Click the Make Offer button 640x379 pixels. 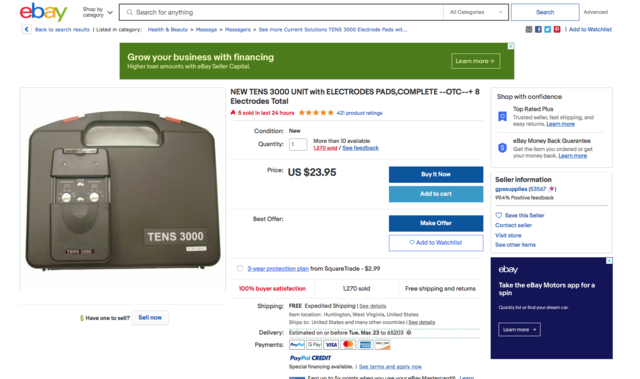click(436, 223)
